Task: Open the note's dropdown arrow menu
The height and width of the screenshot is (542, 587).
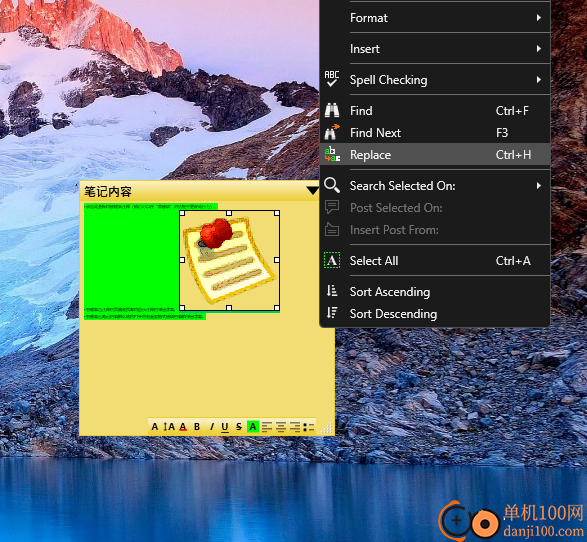Action: [312, 191]
